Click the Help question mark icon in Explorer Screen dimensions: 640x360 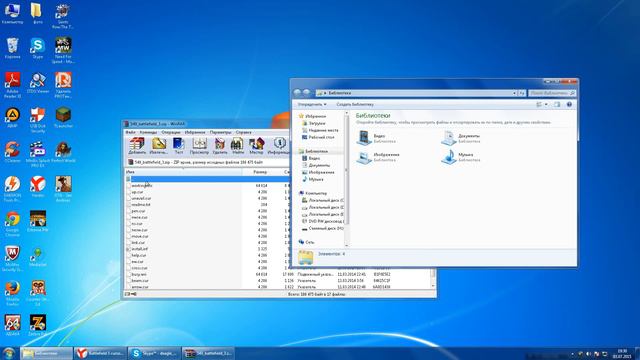(x=569, y=104)
